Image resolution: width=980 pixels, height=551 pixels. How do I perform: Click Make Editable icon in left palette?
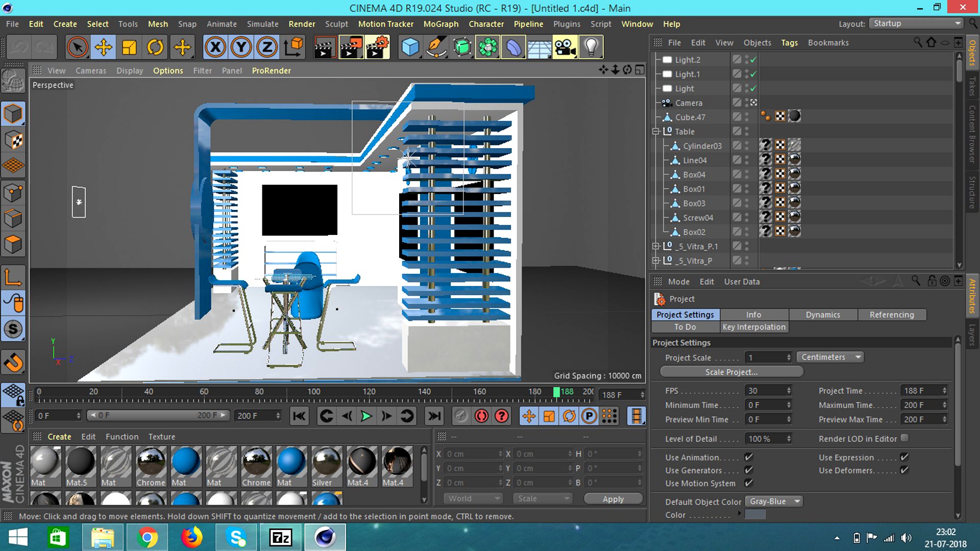13,81
